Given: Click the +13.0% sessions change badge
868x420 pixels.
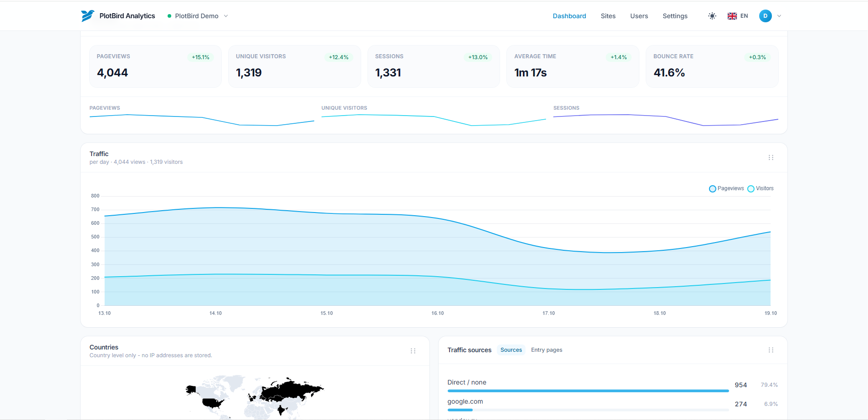Looking at the screenshot, I should [x=478, y=57].
